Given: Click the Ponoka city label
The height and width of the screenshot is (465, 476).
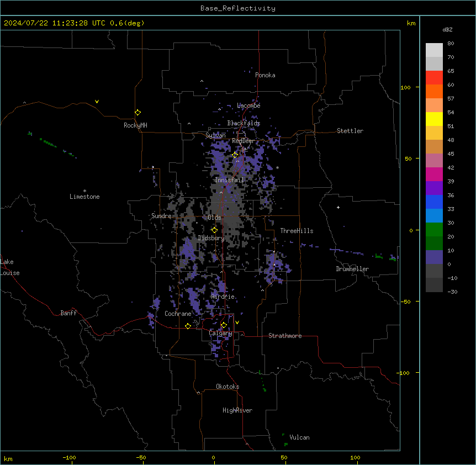Looking at the screenshot, I should (x=265, y=75).
